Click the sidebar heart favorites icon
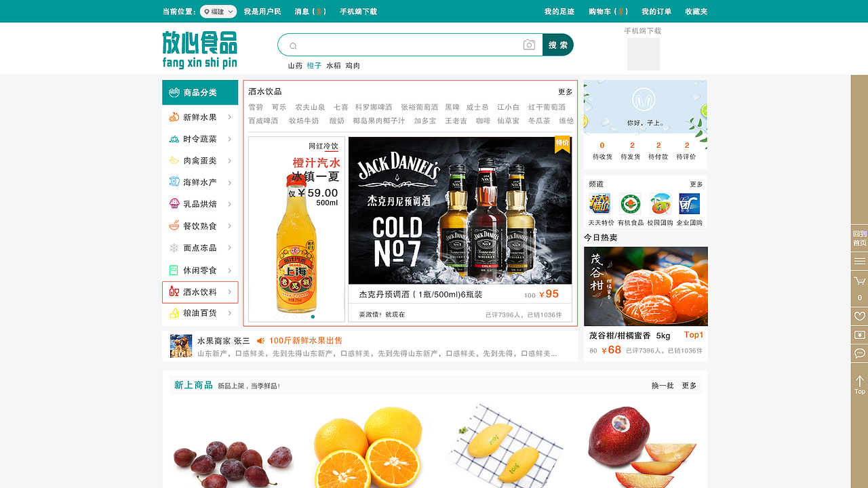The width and height of the screenshot is (868, 488). (x=860, y=317)
